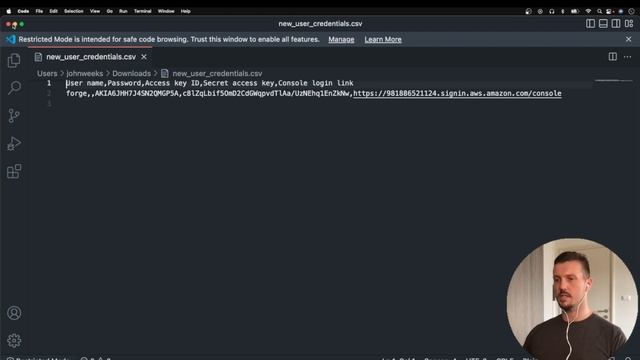Open the Customize Layout icon
The width and height of the screenshot is (640, 360).
click(629, 24)
